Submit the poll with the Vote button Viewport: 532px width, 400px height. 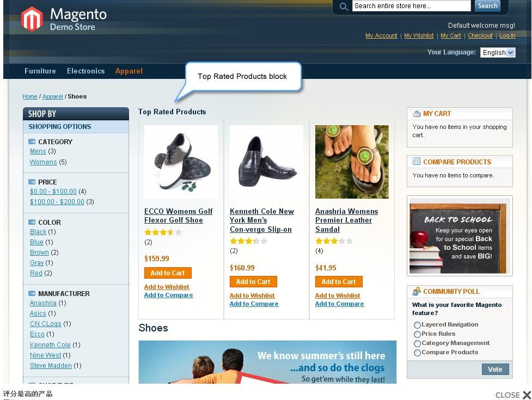click(x=495, y=369)
